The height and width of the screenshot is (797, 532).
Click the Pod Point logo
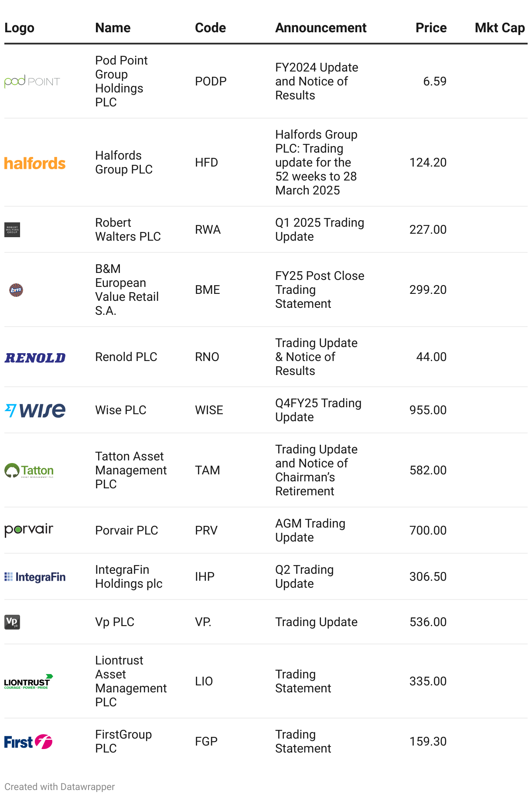tap(32, 82)
